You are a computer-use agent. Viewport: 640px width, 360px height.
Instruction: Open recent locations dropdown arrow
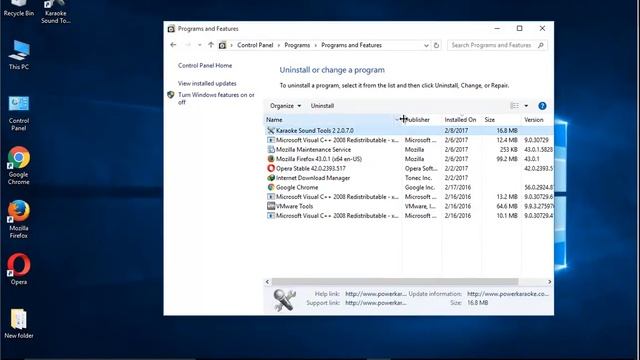click(200, 45)
